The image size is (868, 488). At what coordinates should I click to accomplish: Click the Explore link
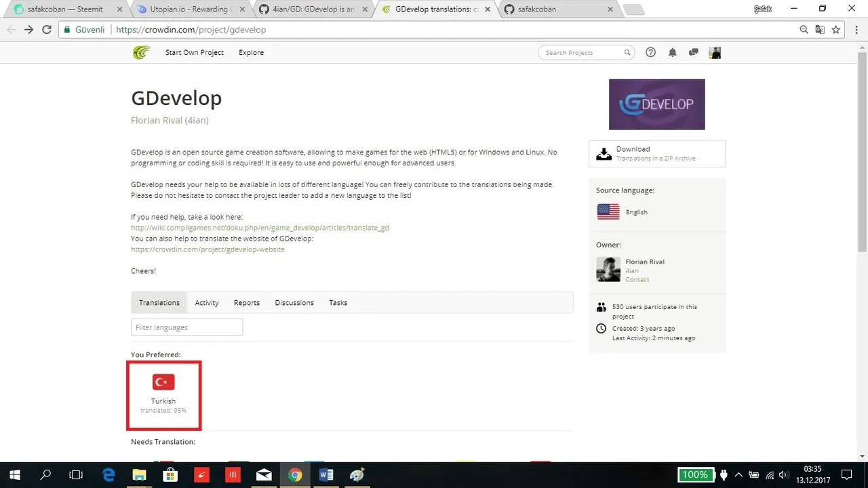pyautogui.click(x=251, y=52)
